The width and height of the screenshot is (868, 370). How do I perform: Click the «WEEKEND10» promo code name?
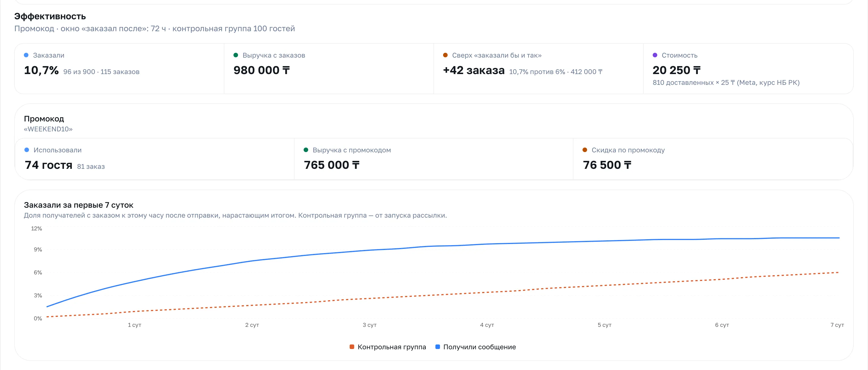point(48,129)
